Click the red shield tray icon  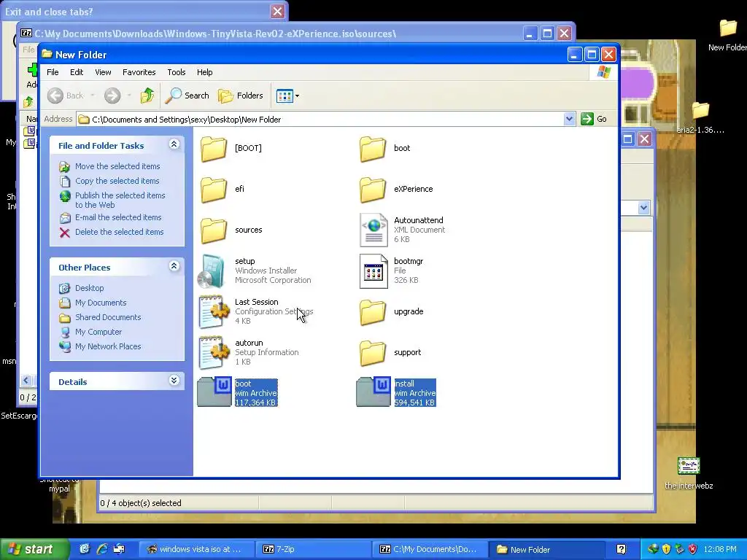pos(692,549)
